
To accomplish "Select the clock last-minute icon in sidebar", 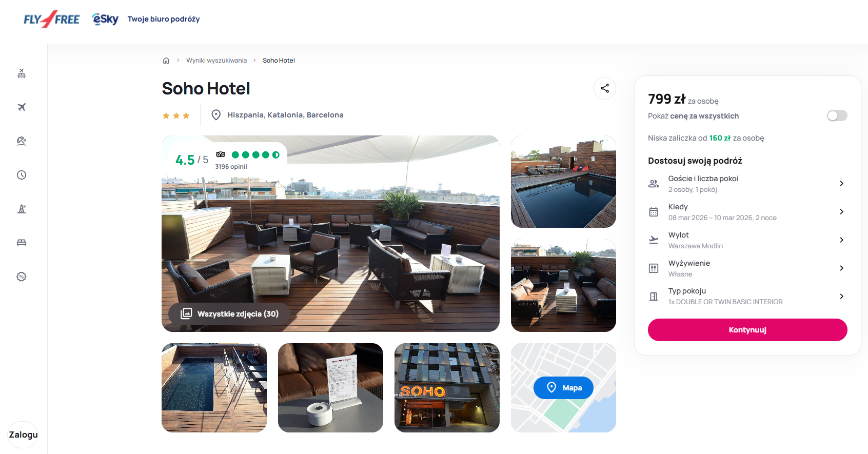I will pyautogui.click(x=22, y=175).
